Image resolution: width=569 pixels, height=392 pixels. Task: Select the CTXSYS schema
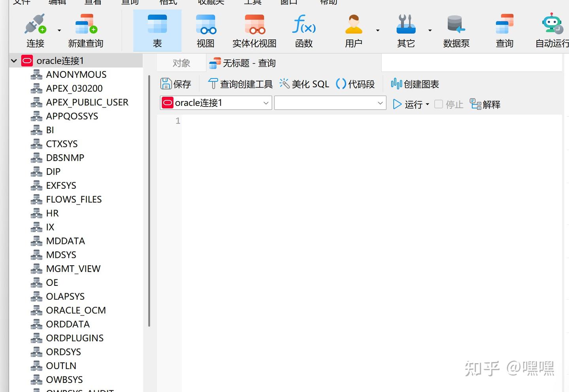pyautogui.click(x=62, y=144)
